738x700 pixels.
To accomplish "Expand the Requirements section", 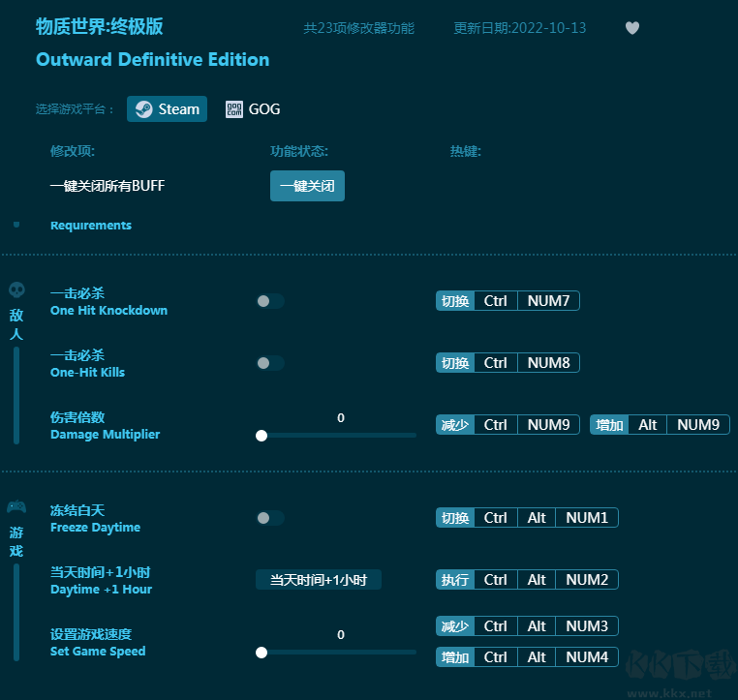I will 91,226.
